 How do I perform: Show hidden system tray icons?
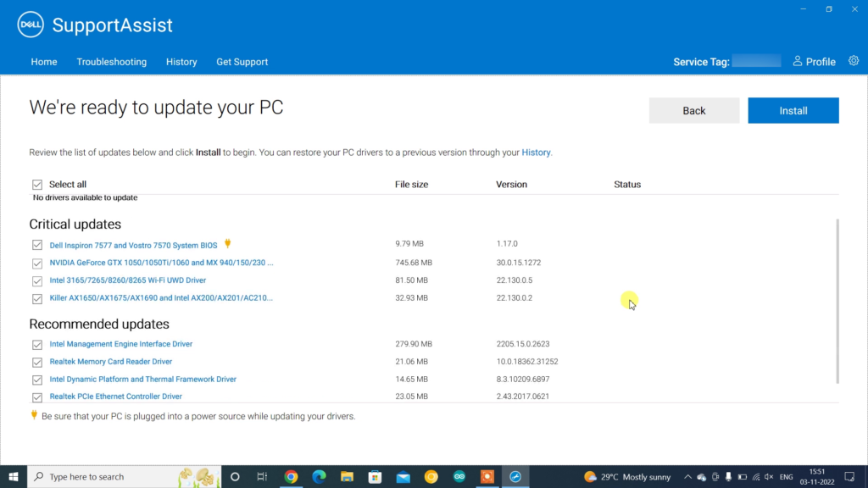pyautogui.click(x=687, y=476)
